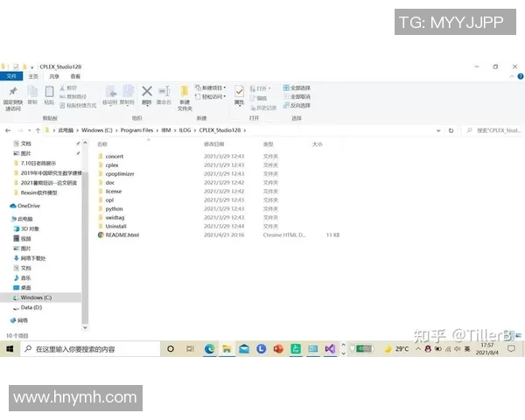Open the File (文件) menu tab
The height and width of the screenshot is (420, 525).
click(11, 76)
